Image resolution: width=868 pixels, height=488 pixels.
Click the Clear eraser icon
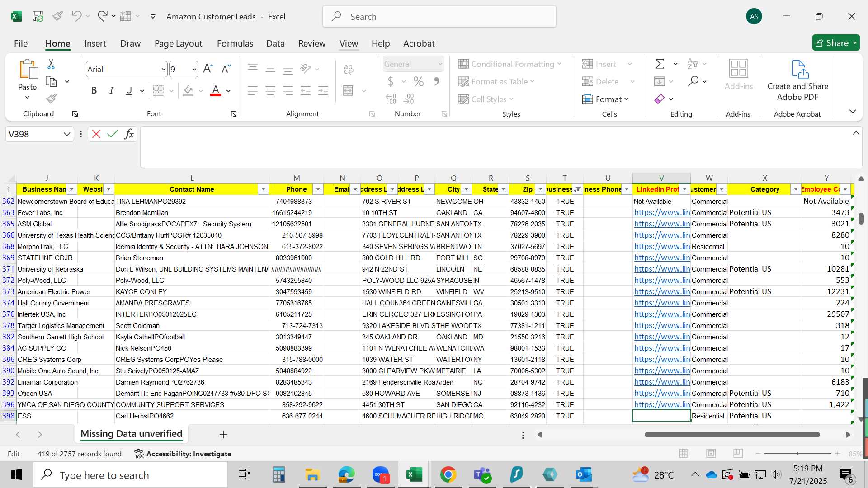pos(660,99)
